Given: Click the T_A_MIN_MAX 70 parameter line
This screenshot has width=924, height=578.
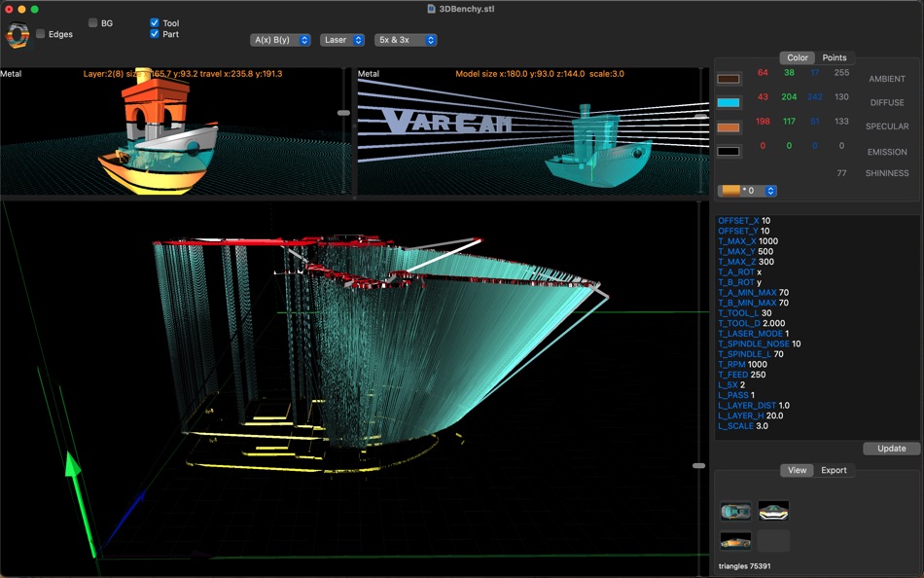Looking at the screenshot, I should coord(753,293).
